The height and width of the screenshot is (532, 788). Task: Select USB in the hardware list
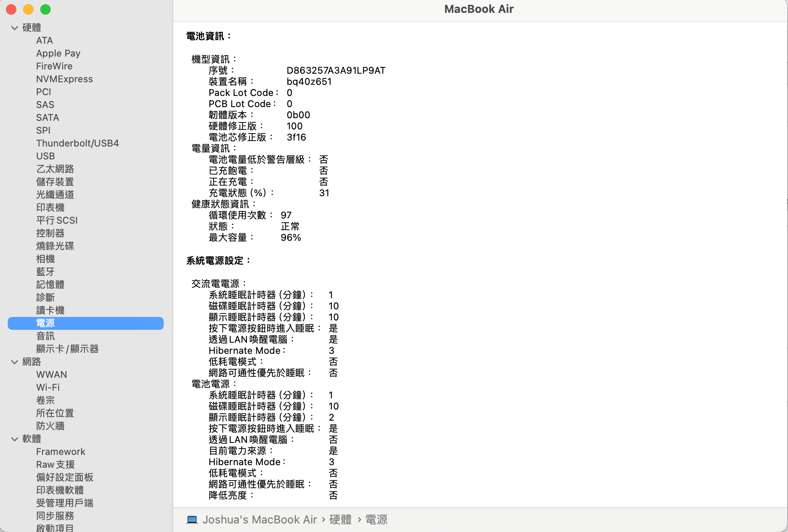(45, 156)
